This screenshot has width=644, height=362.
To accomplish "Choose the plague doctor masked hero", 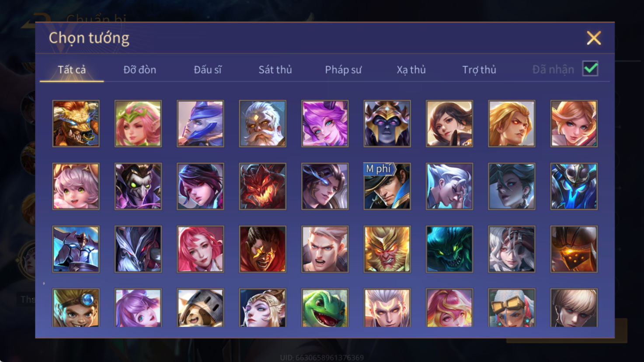I will click(x=138, y=186).
